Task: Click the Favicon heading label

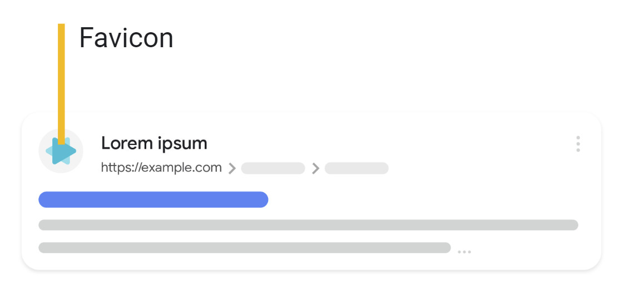Action: click(126, 38)
